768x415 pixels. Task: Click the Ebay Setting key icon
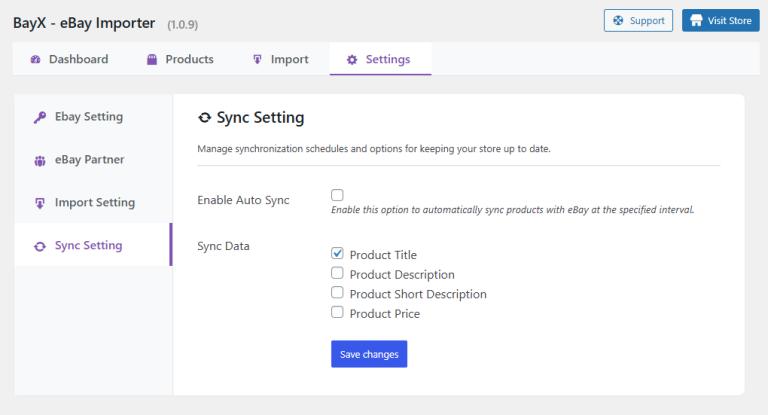coord(40,117)
